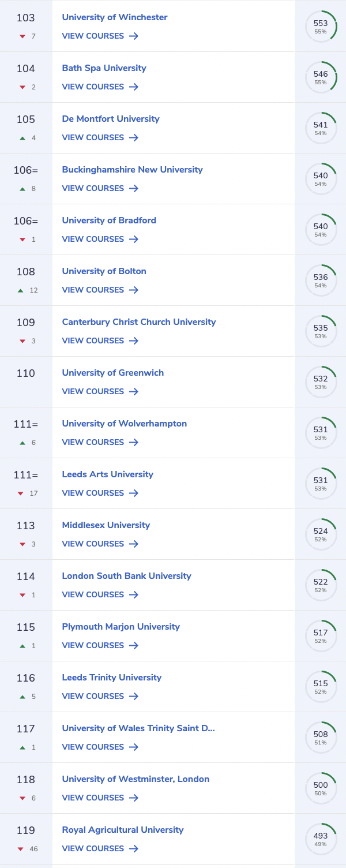
Task: Open Buckinghamshire New University link
Action: click(132, 170)
